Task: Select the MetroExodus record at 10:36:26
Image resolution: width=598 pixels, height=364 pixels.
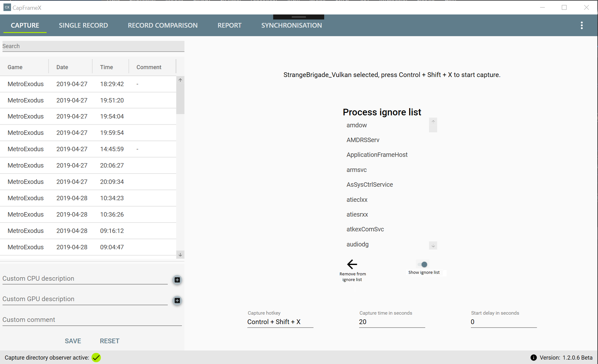Action: pos(88,214)
